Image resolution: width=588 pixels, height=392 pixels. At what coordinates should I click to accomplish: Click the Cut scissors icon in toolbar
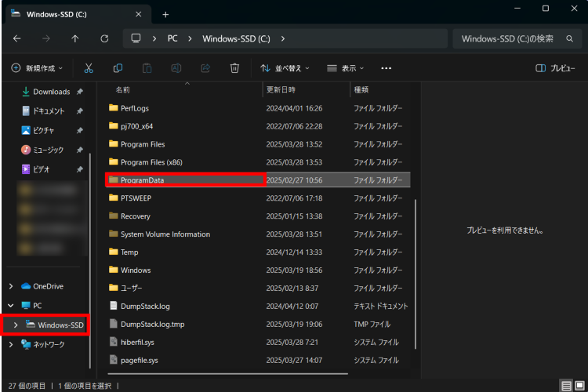tap(89, 68)
